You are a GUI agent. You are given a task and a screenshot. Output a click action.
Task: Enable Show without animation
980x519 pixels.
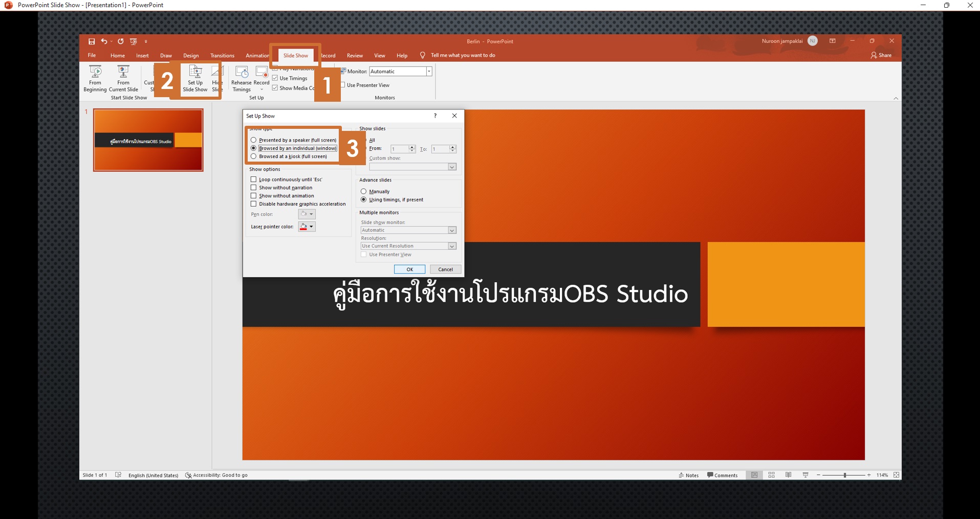pyautogui.click(x=253, y=196)
